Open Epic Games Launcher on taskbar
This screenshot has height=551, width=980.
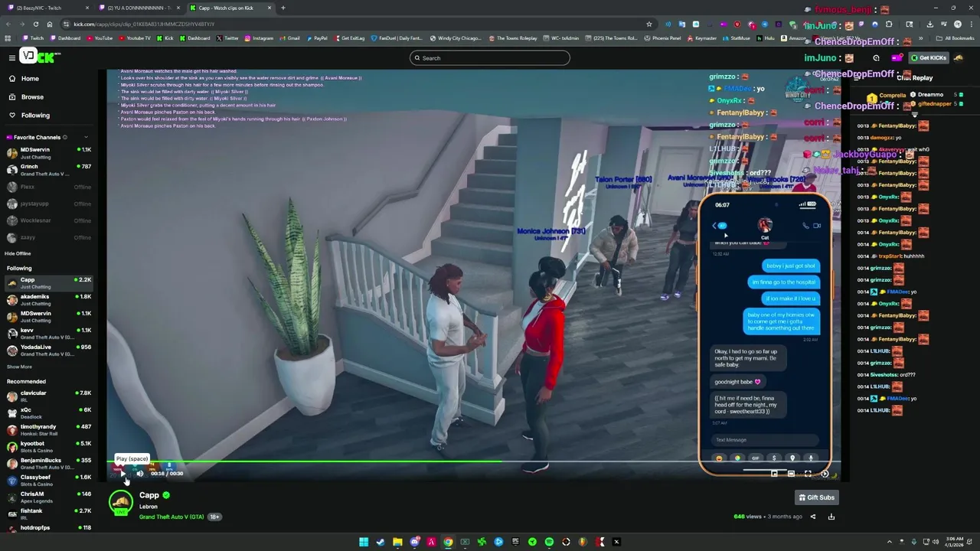515,542
